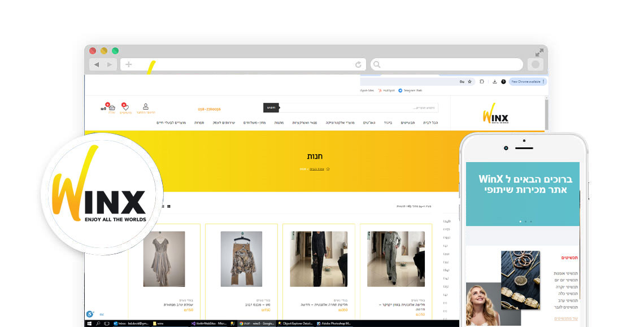Open the 'ביגוד' menu item
644x327 pixels.
tap(388, 123)
